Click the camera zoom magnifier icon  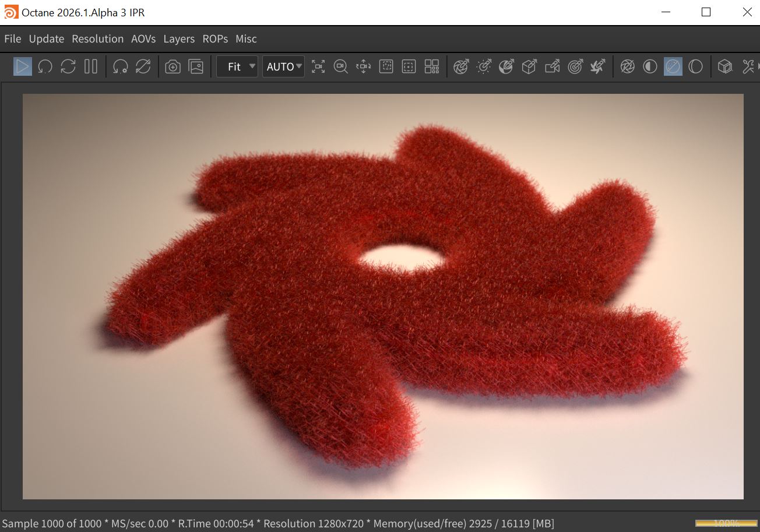click(x=340, y=67)
